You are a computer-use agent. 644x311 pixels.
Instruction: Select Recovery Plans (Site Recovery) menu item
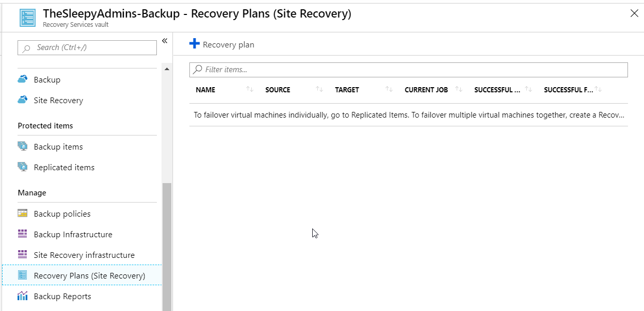89,275
